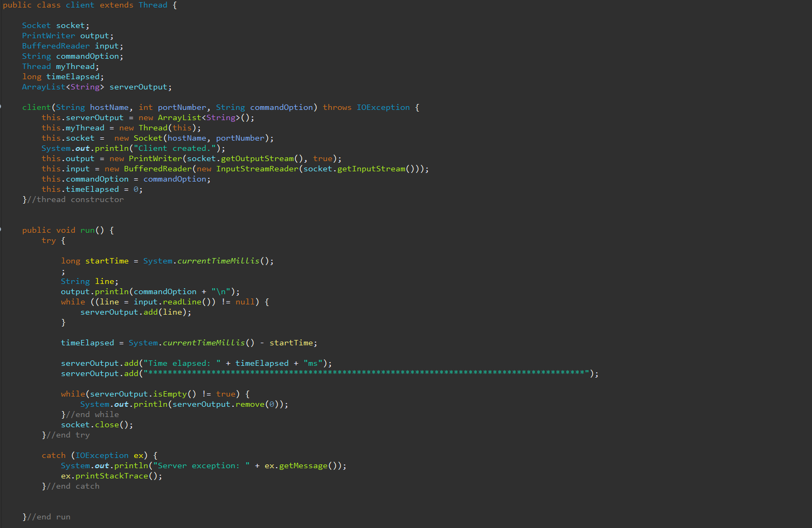Click the IOException in the throws clause
812x528 pixels.
click(x=383, y=107)
